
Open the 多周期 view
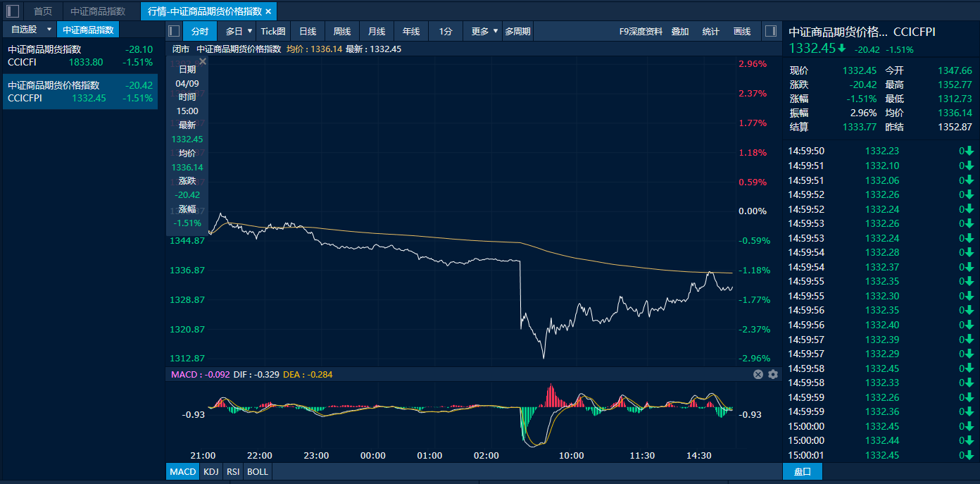click(517, 31)
